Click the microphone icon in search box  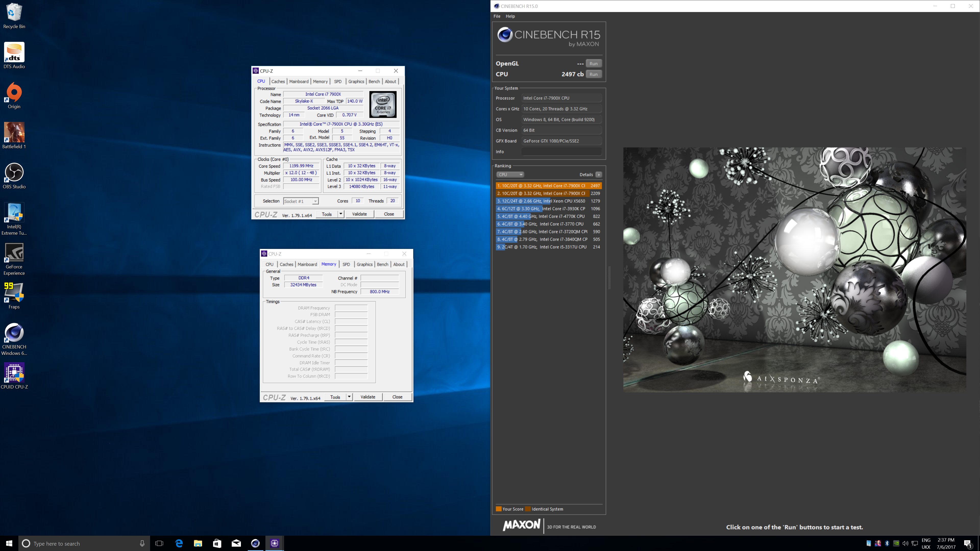coord(142,543)
